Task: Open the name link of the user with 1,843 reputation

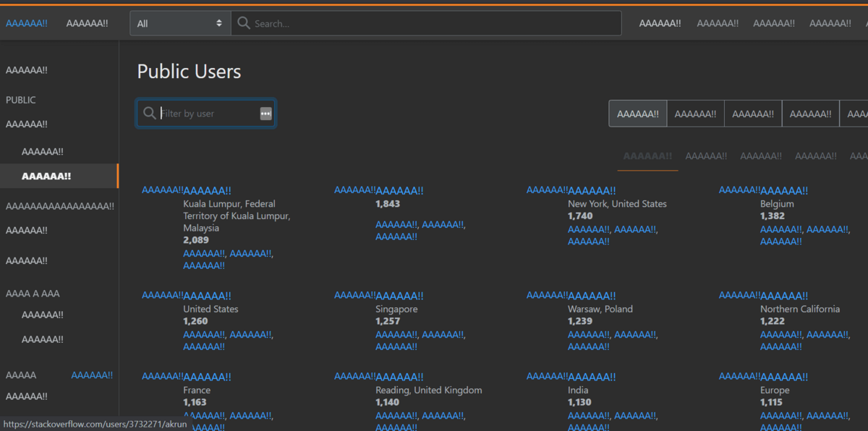Action: click(x=399, y=191)
